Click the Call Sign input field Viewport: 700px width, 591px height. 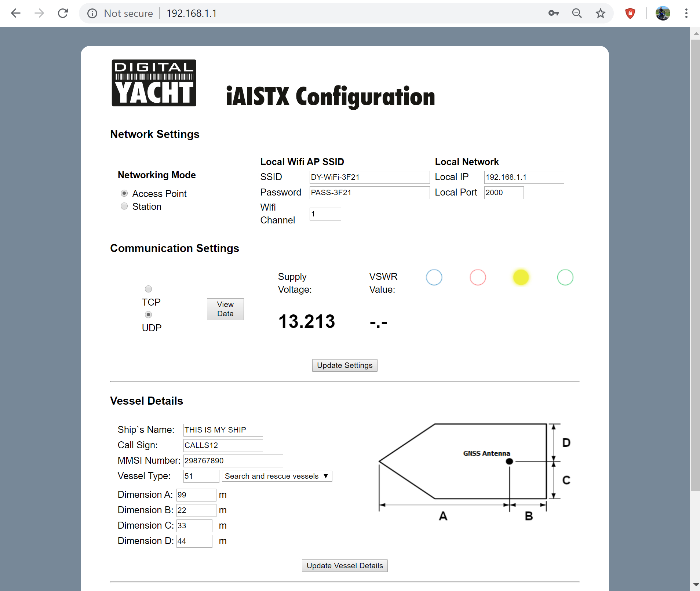223,445
